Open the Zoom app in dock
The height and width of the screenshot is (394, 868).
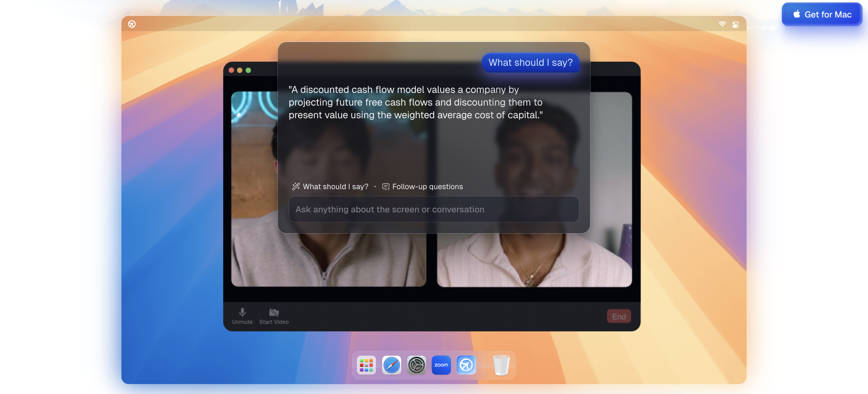coord(441,365)
